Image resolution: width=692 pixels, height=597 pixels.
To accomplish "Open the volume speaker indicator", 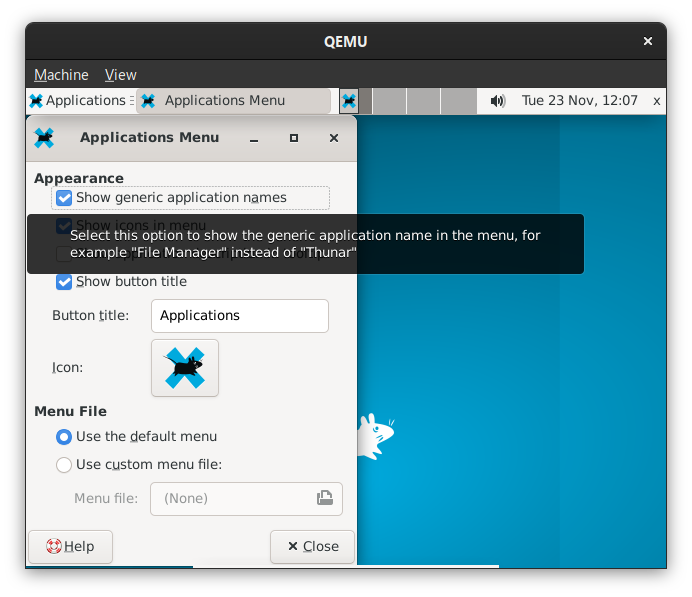I will tap(497, 101).
